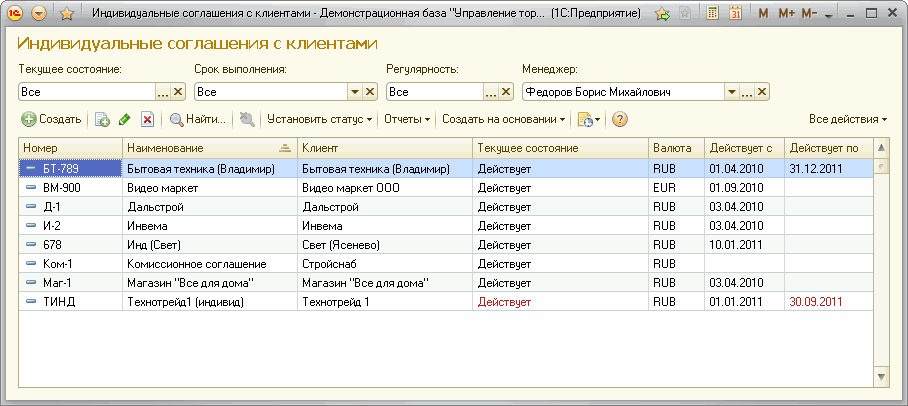The height and width of the screenshot is (406, 908).
Task: Click the Найти... button
Action: coord(198,120)
